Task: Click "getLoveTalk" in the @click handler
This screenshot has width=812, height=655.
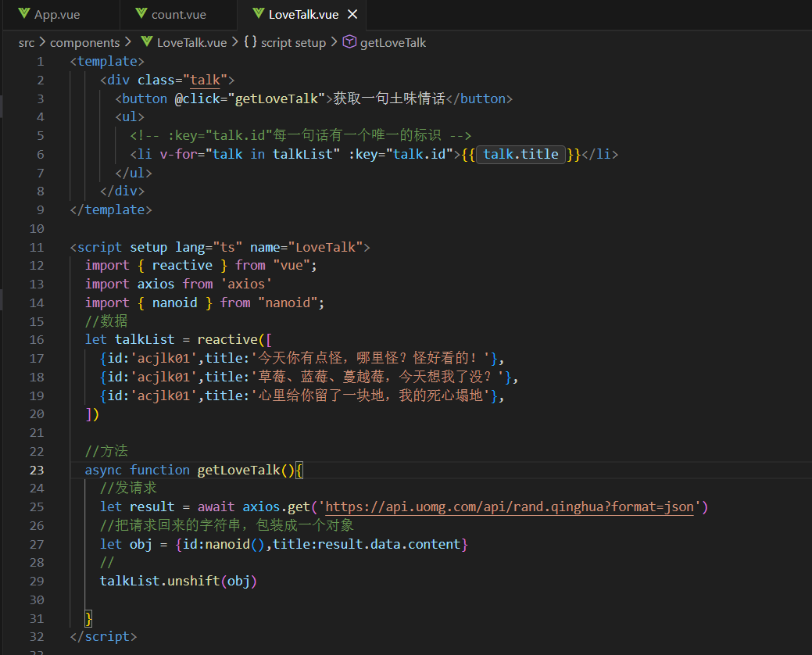Action: (x=277, y=99)
